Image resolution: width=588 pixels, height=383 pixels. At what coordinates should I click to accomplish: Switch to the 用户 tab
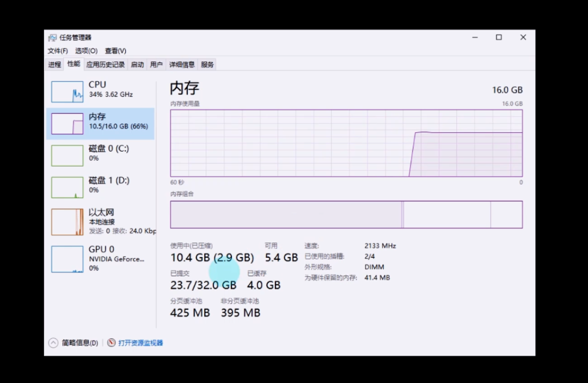pyautogui.click(x=156, y=64)
